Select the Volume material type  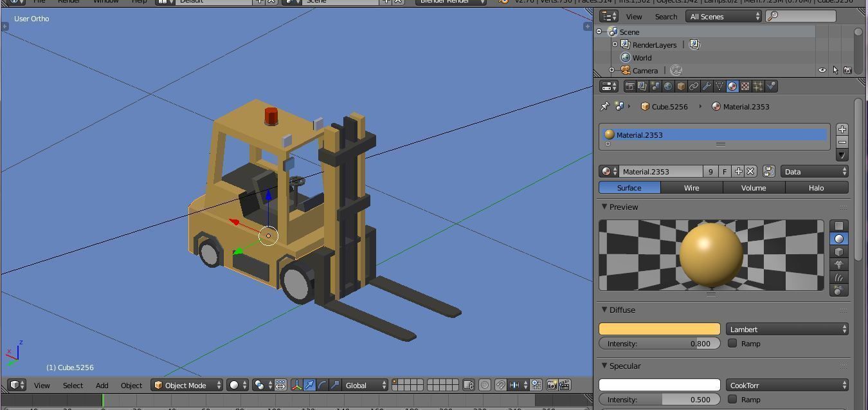click(x=754, y=188)
